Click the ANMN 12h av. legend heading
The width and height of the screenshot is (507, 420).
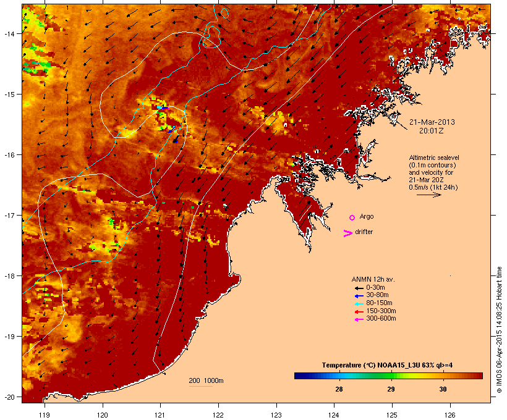point(373,279)
